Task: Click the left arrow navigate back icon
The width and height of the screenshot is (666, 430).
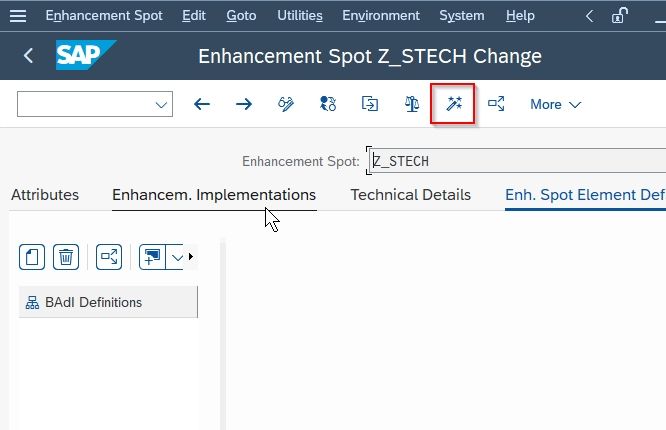Action: coord(202,104)
